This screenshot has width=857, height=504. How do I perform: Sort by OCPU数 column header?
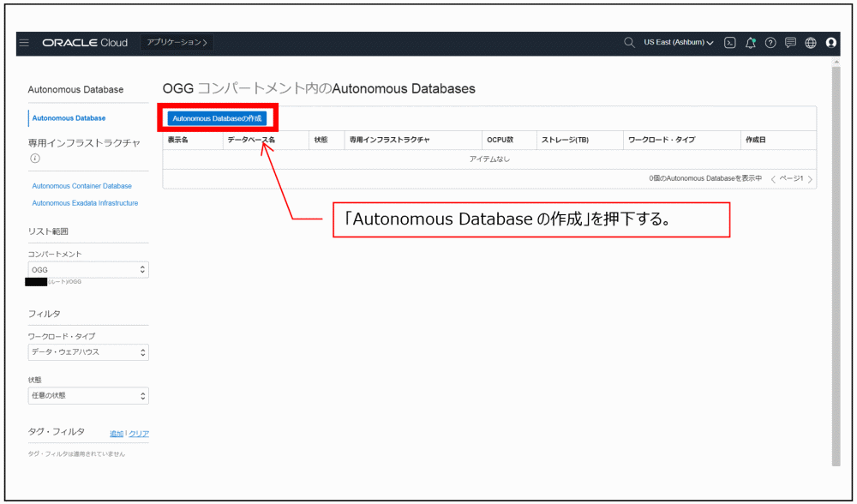coord(500,140)
